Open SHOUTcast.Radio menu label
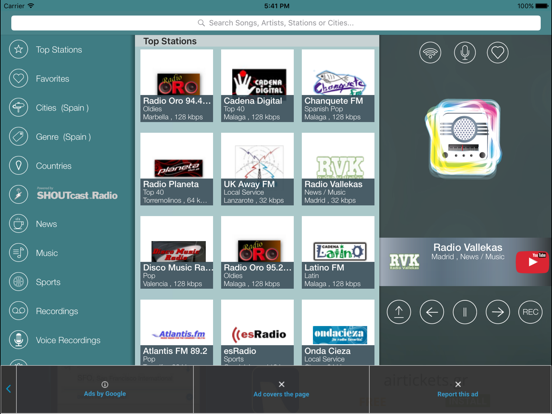The width and height of the screenshot is (552, 414). pos(77,195)
